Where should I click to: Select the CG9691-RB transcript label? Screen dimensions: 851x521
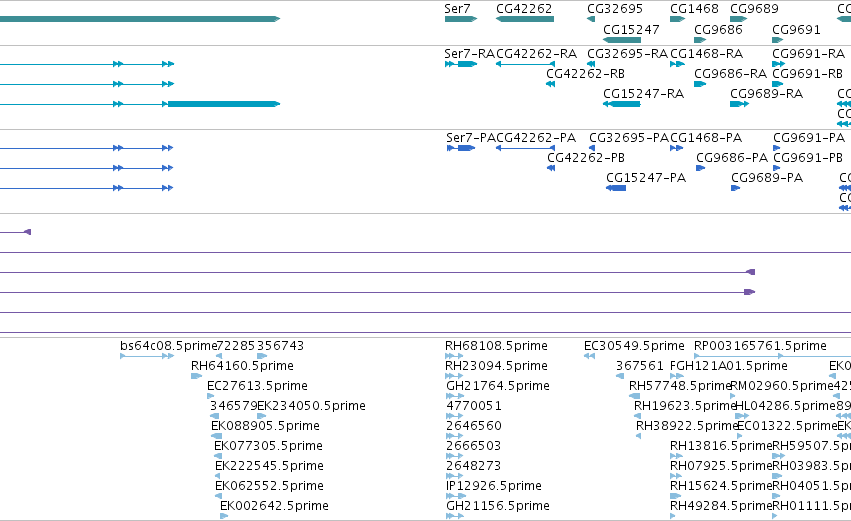[808, 74]
